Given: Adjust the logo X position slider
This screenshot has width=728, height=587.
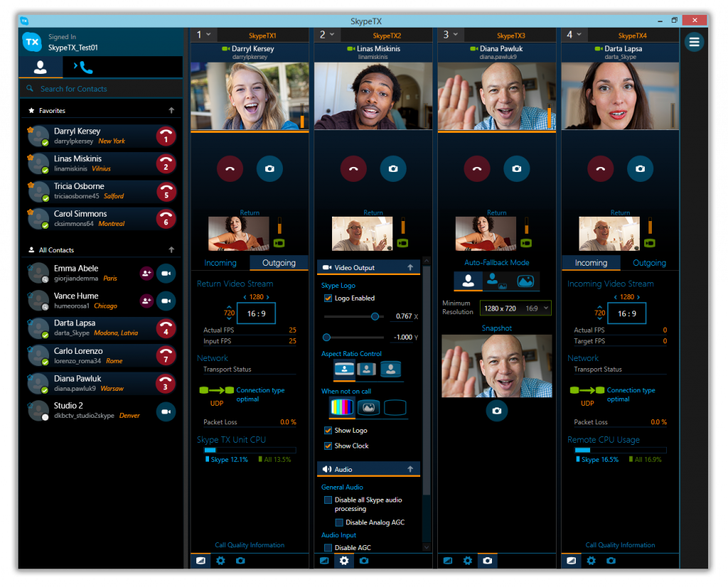Looking at the screenshot, I should [375, 316].
